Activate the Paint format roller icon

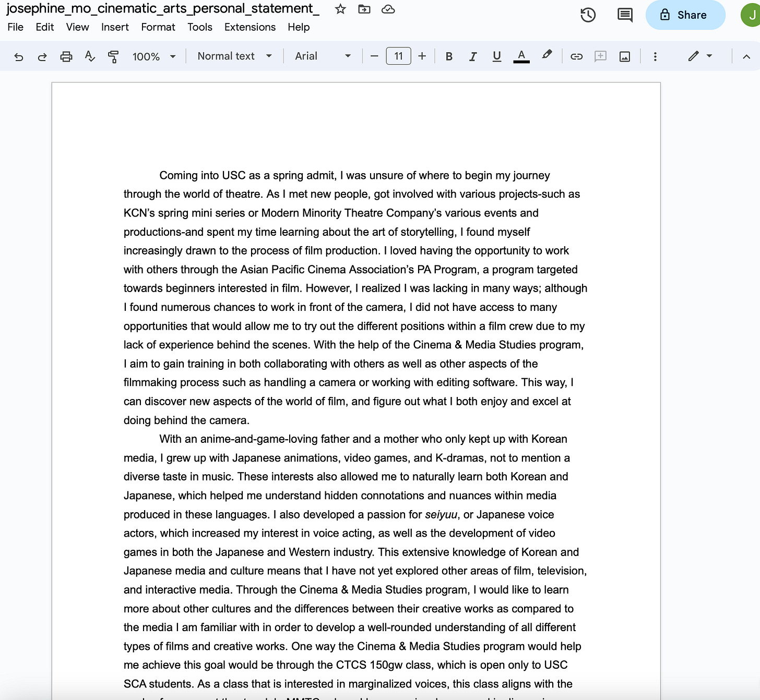click(113, 56)
